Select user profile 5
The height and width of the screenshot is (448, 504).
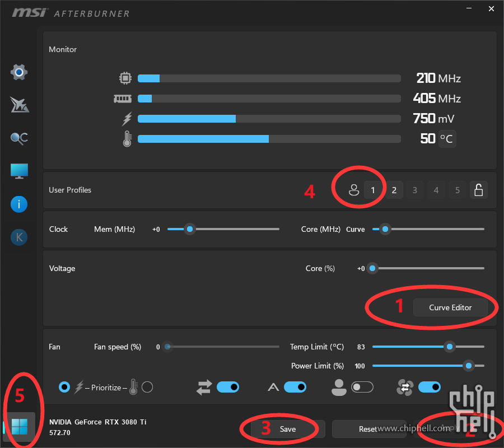(x=458, y=190)
